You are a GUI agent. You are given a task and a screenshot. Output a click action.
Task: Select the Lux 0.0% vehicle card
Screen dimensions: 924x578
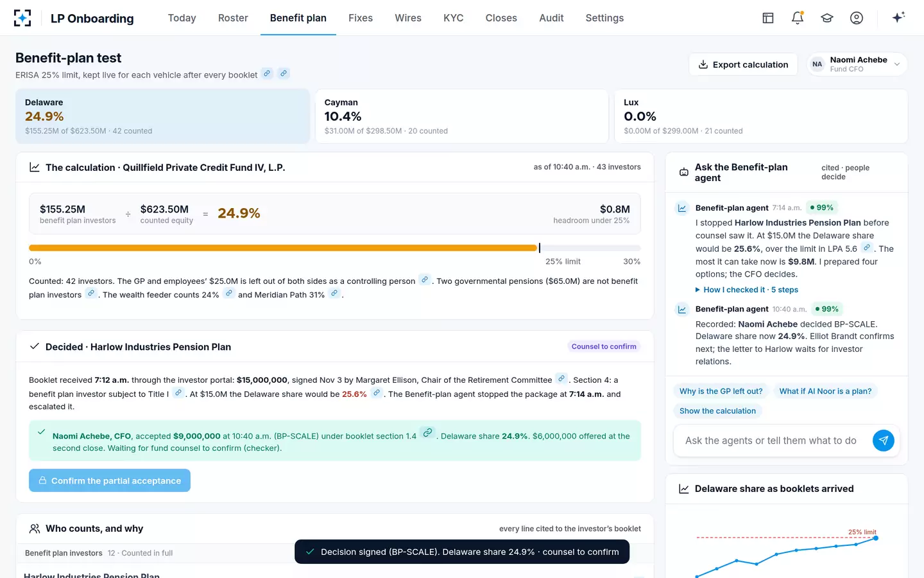[761, 116]
